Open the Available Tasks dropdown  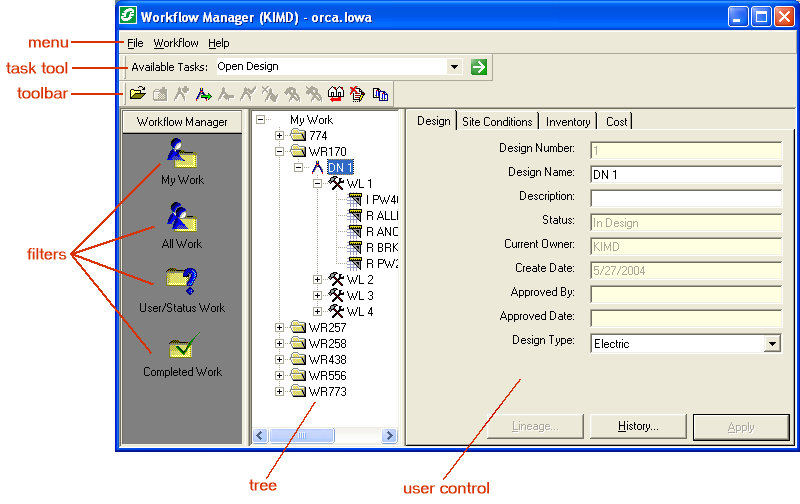[454, 67]
